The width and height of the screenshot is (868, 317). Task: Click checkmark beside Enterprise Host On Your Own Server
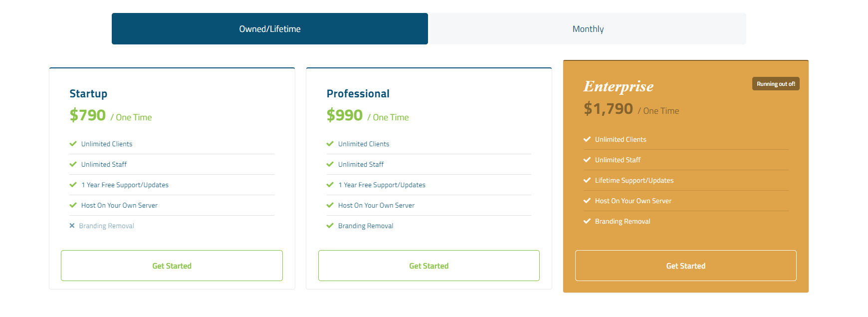pos(587,201)
